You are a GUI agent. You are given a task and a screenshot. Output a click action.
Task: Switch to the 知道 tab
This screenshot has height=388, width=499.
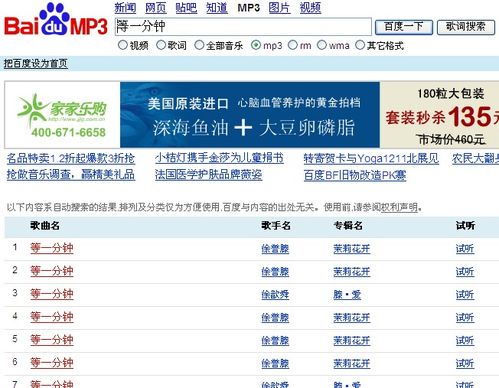pyautogui.click(x=217, y=7)
